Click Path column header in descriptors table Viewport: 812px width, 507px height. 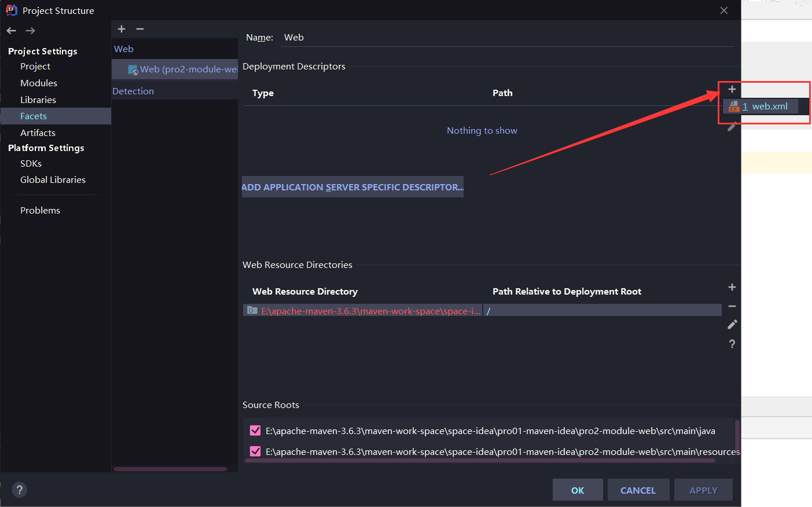coord(502,93)
